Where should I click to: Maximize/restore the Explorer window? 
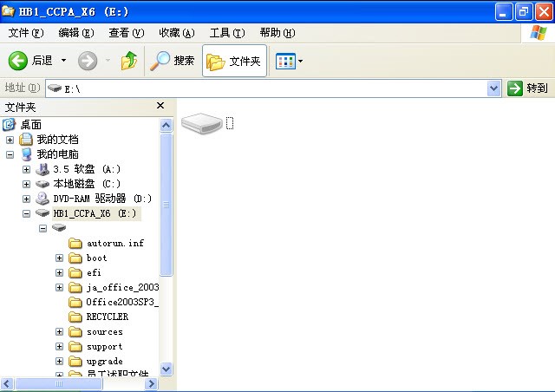[524, 12]
